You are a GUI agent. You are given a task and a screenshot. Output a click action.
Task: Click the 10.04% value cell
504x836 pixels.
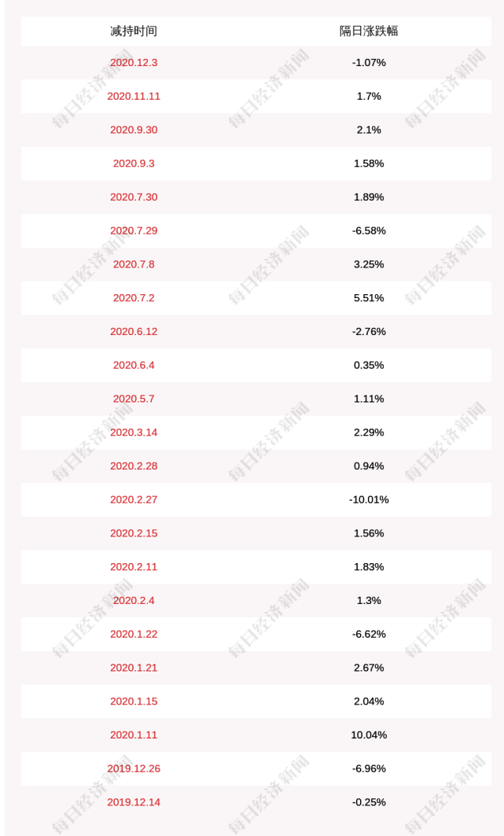[369, 735]
